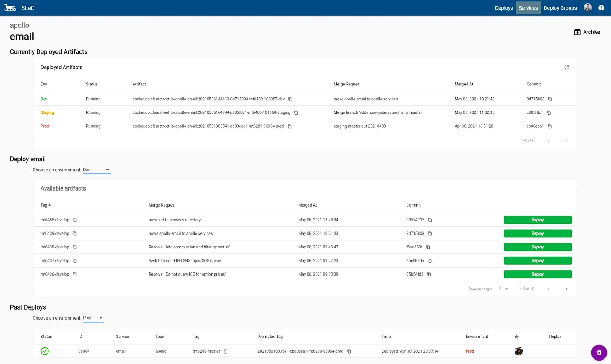Click the Staging environment label

pos(47,112)
